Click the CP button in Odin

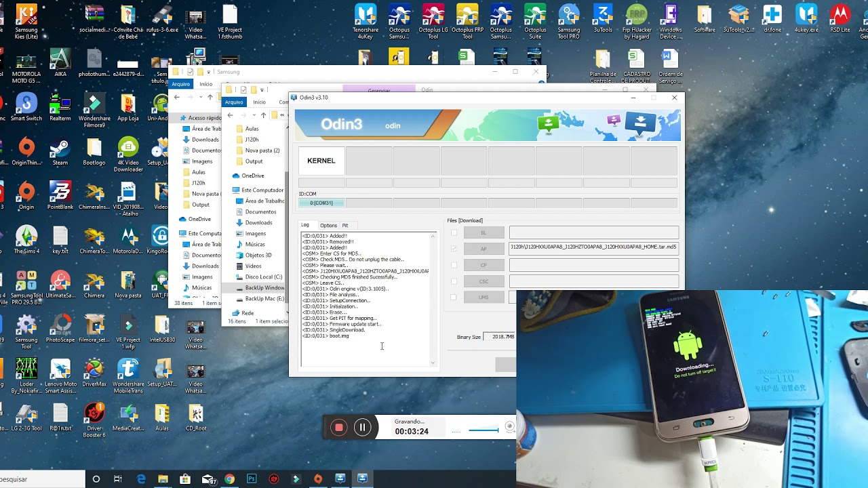click(x=484, y=265)
